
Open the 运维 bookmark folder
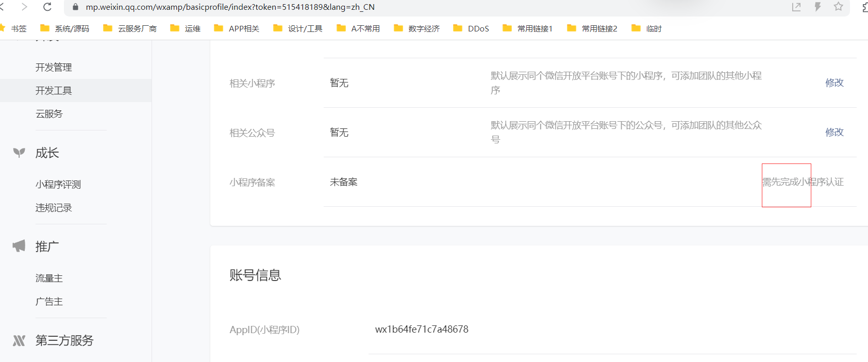coord(186,28)
